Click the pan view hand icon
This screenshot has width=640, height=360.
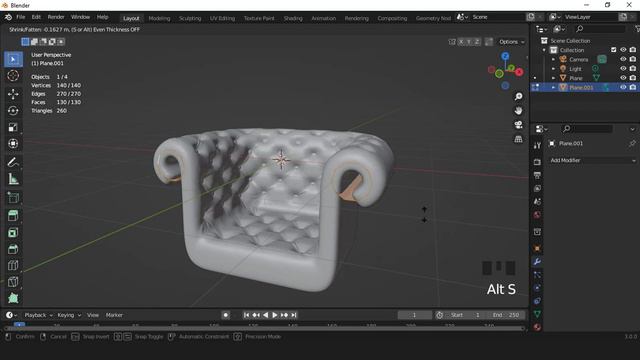(518, 111)
